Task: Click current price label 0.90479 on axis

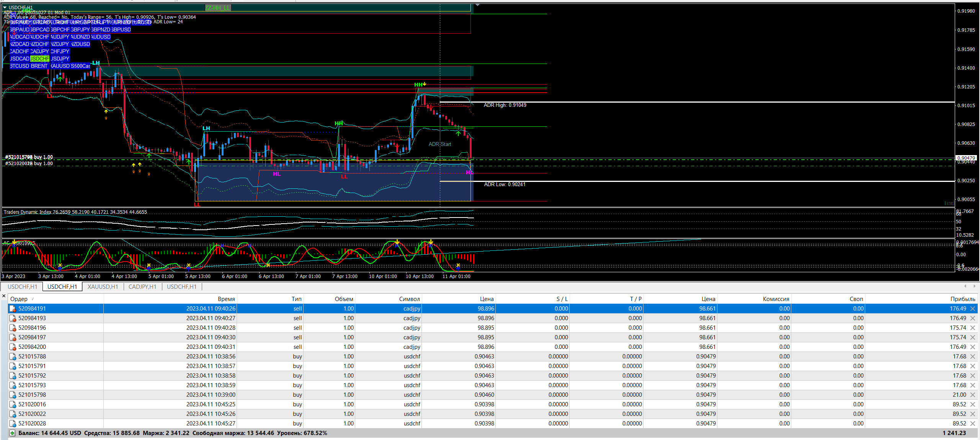Action: click(x=966, y=158)
